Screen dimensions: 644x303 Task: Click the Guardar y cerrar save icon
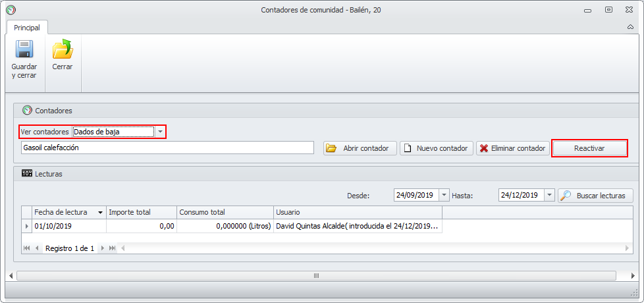[24, 49]
